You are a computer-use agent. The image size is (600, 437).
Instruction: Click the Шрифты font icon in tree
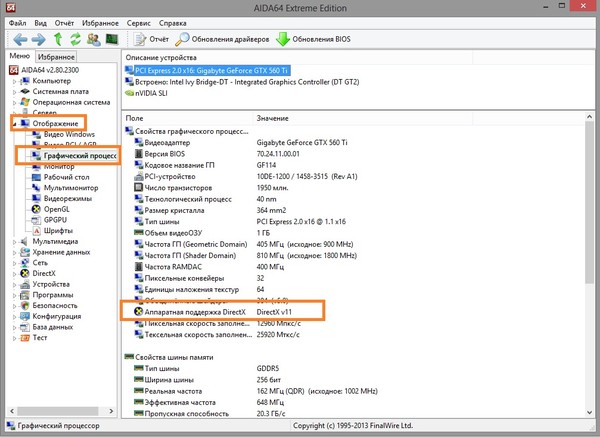click(36, 231)
